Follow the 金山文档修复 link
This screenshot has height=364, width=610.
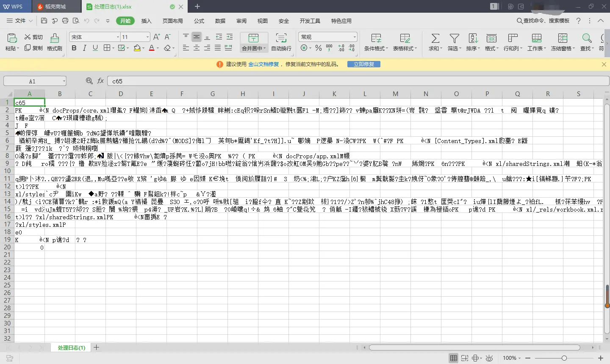[x=263, y=64]
